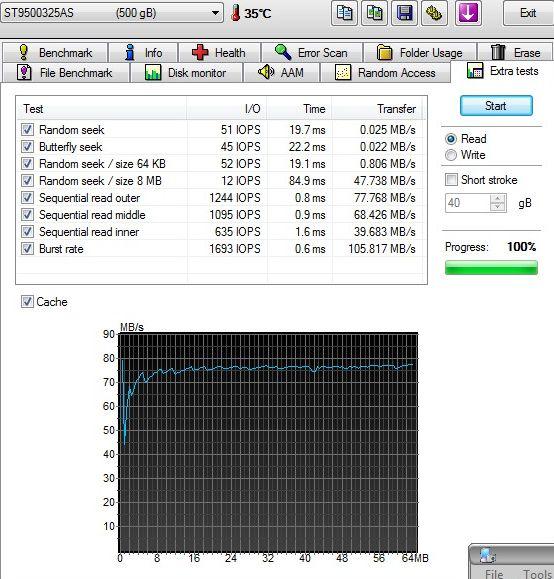This screenshot has width=554, height=579.
Task: Click the cache transfer rate graph
Action: [x=268, y=442]
